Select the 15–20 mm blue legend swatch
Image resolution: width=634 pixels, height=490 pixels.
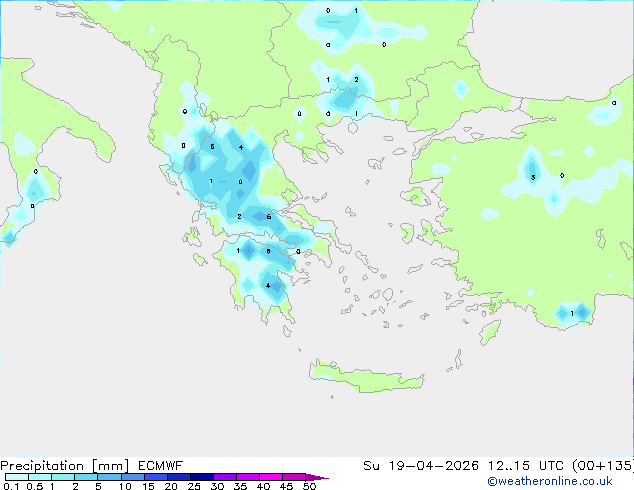[156, 477]
